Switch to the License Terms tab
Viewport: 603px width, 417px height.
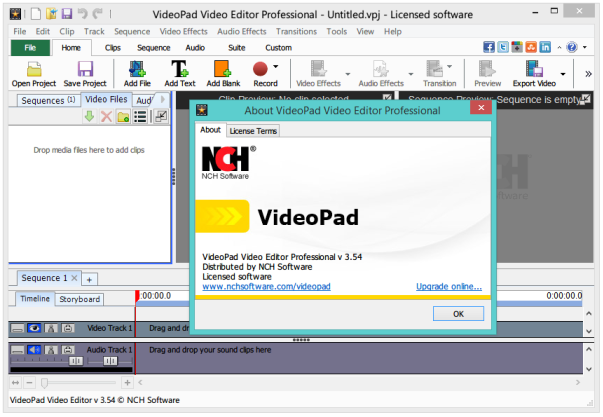(253, 131)
